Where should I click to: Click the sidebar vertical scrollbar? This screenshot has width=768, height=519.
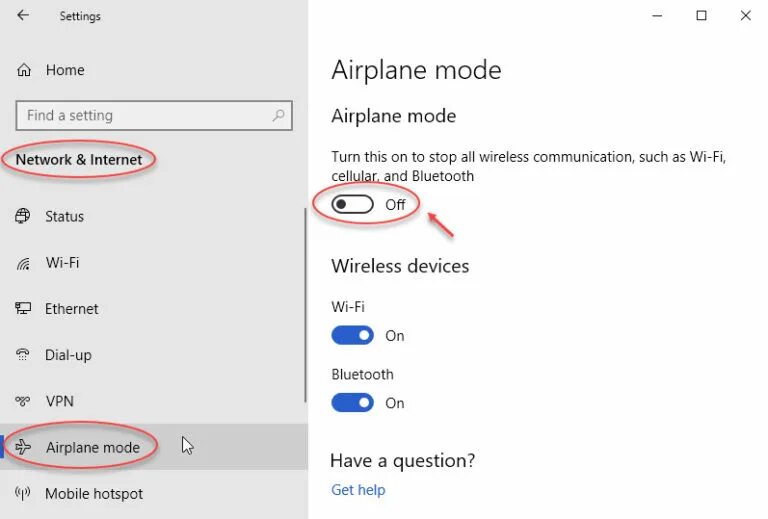[x=305, y=306]
